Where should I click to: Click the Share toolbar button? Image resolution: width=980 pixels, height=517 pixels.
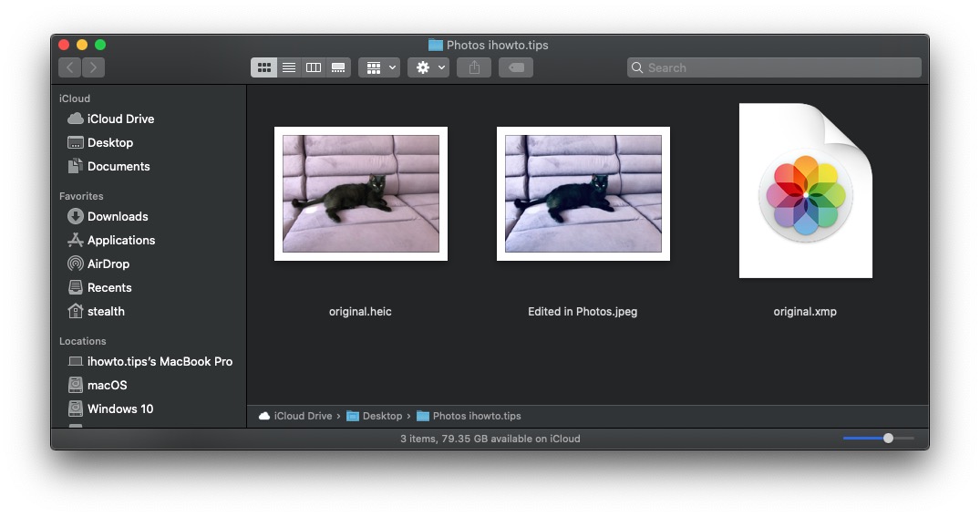click(474, 67)
